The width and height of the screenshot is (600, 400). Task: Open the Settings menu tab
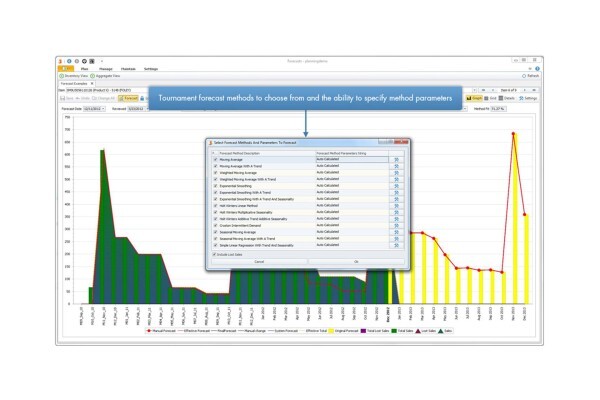(x=151, y=69)
